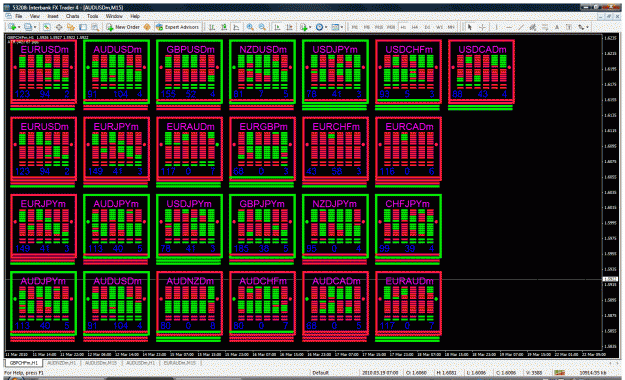Expand the Indicators dropdown arrow
The image size is (625, 380).
311,27
